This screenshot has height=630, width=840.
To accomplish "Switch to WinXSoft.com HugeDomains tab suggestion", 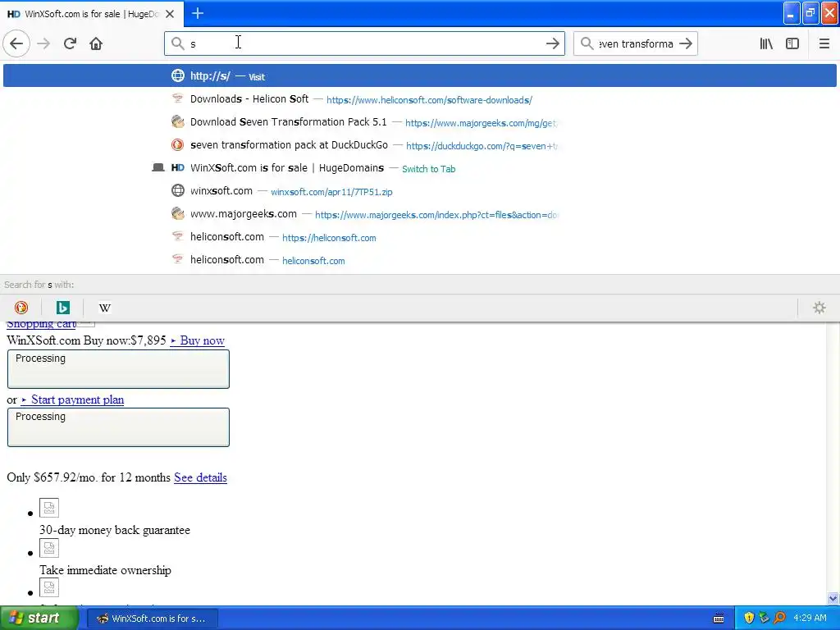I will pos(420,168).
